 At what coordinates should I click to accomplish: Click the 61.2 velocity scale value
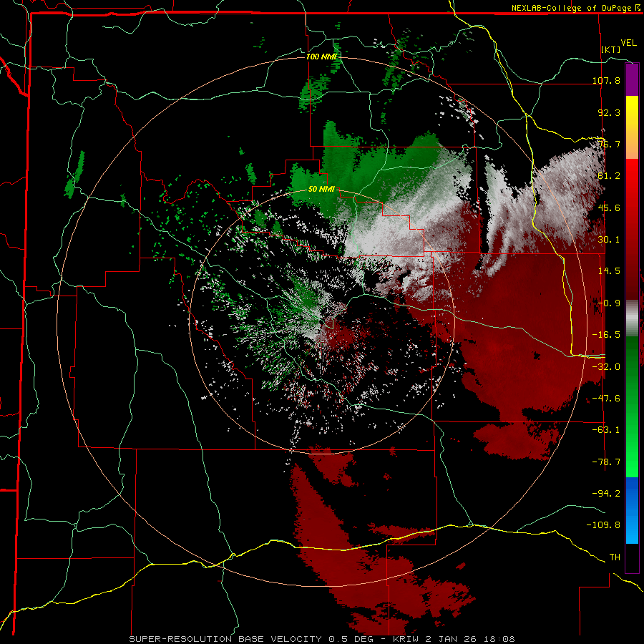609,176
